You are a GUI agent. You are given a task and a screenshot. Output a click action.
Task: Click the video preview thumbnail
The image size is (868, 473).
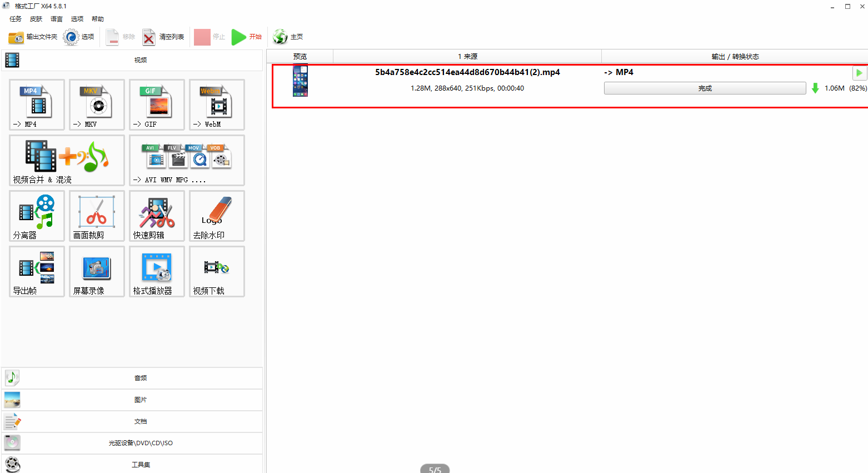click(300, 81)
